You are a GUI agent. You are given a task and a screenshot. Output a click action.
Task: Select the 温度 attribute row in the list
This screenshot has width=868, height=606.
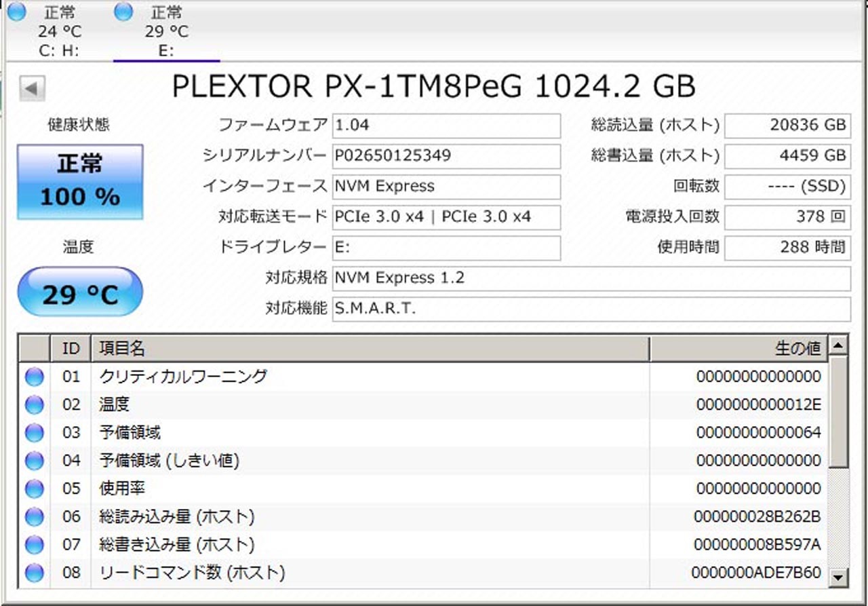point(424,405)
